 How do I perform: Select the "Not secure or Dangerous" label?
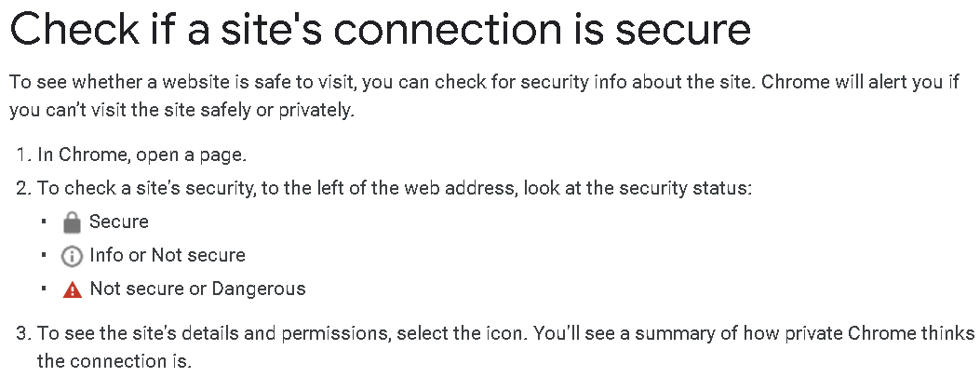[197, 289]
